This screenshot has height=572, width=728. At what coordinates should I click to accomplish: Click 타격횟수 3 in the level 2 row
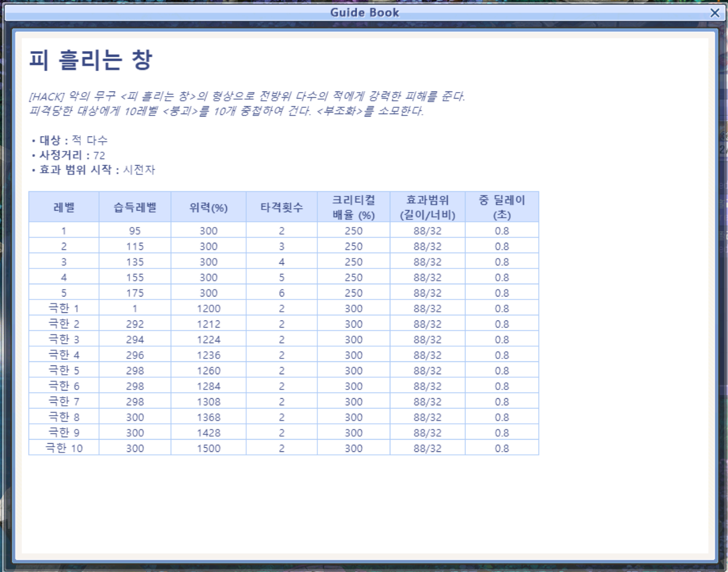coord(281,246)
